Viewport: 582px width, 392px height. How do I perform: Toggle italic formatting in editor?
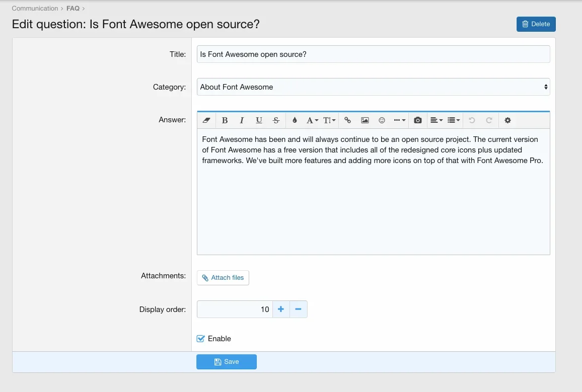coord(242,120)
